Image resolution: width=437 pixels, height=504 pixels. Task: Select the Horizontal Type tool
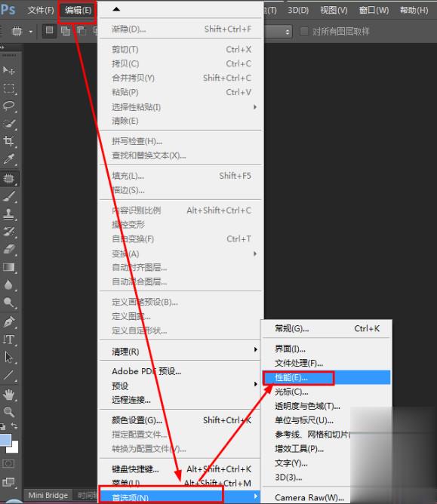point(8,340)
